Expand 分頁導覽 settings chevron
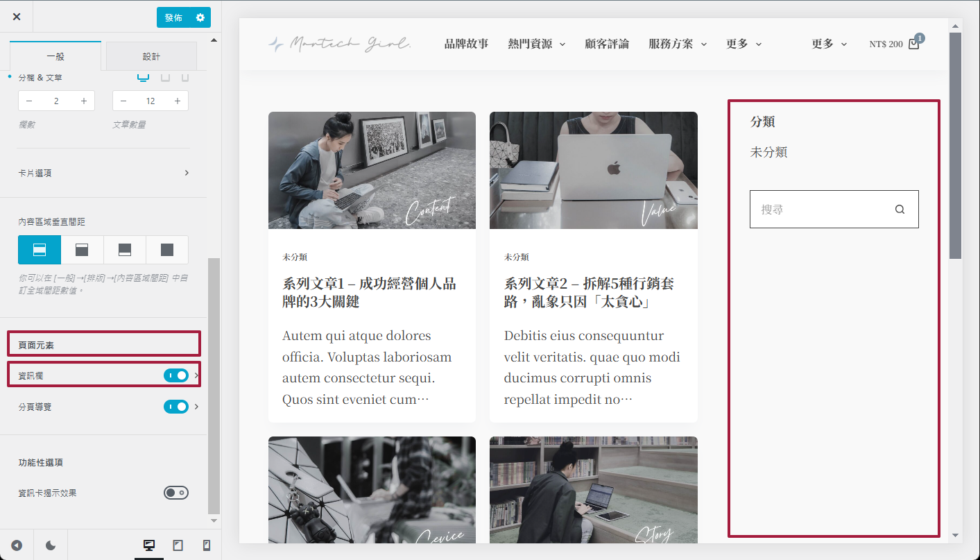This screenshot has height=560, width=980. click(x=197, y=407)
